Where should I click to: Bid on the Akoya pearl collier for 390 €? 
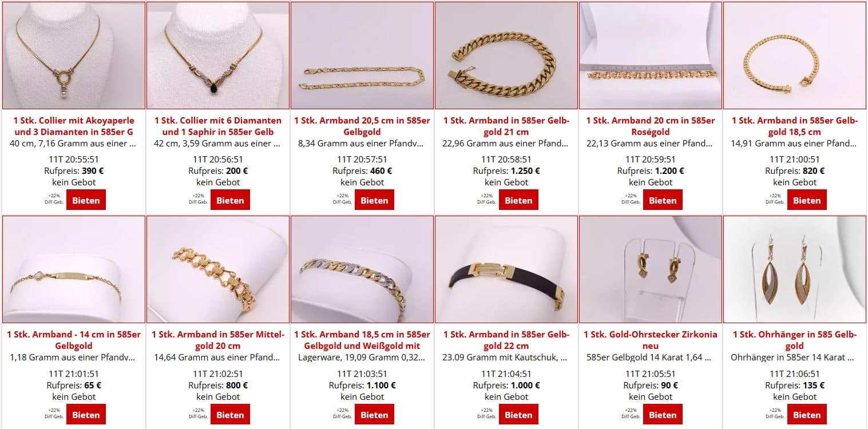86,200
